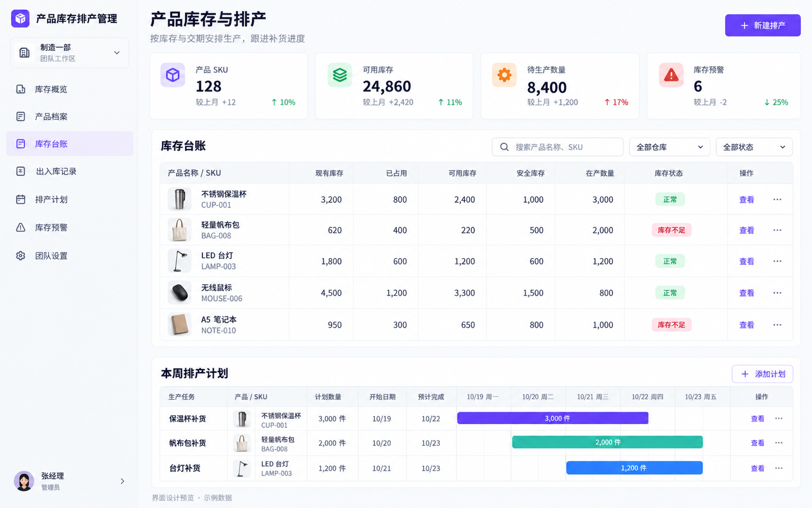Open 产品档案 sidebar item
Image resolution: width=812 pixels, height=508 pixels.
(70, 116)
